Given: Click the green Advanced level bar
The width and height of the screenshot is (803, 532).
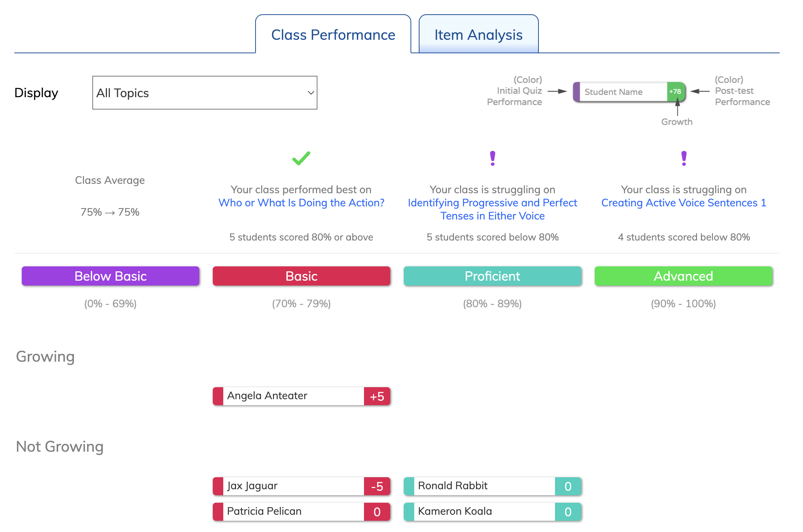Looking at the screenshot, I should [x=684, y=276].
